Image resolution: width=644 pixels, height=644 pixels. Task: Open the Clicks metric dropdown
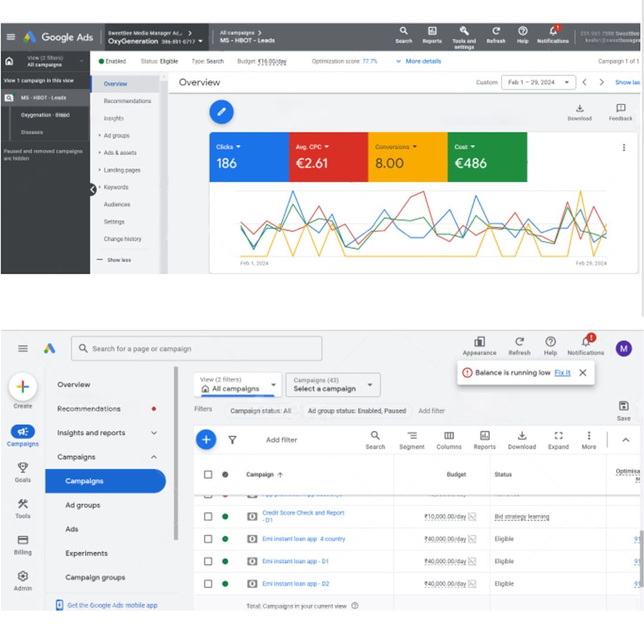pos(228,147)
